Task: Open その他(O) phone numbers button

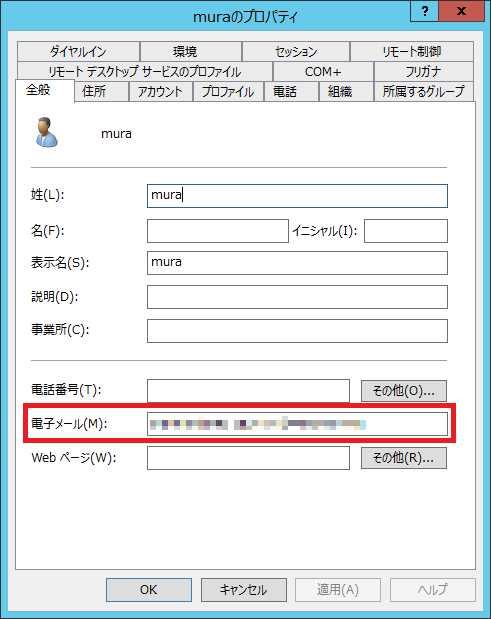Action: click(404, 391)
